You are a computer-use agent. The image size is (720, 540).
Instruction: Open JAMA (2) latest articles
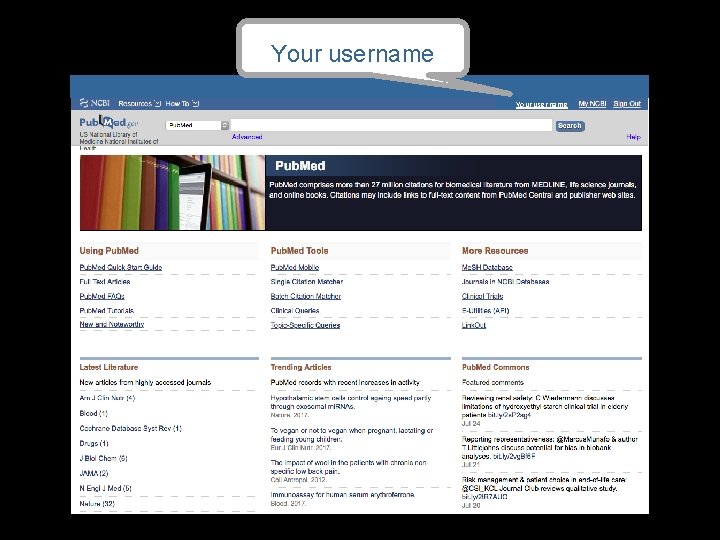(x=94, y=473)
